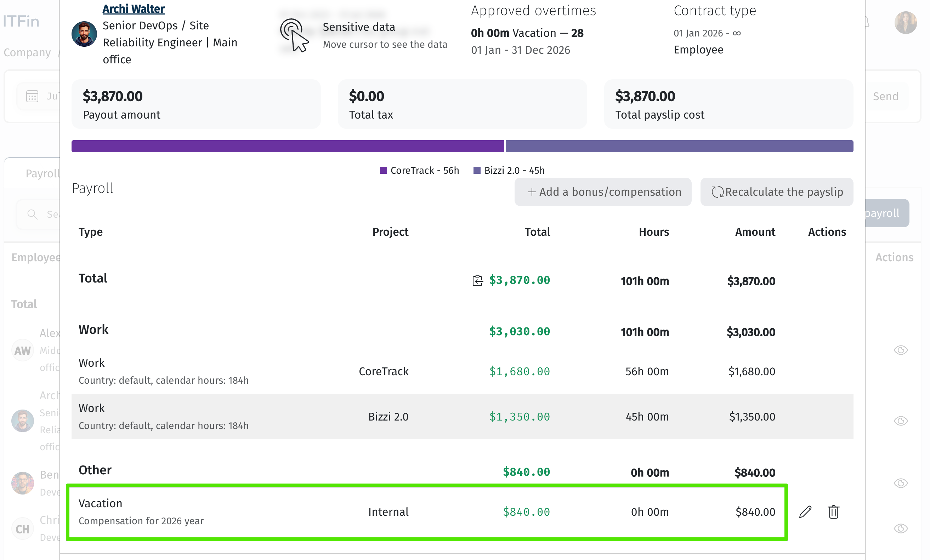
Task: Click the notification bell icon
Action: [x=867, y=22]
